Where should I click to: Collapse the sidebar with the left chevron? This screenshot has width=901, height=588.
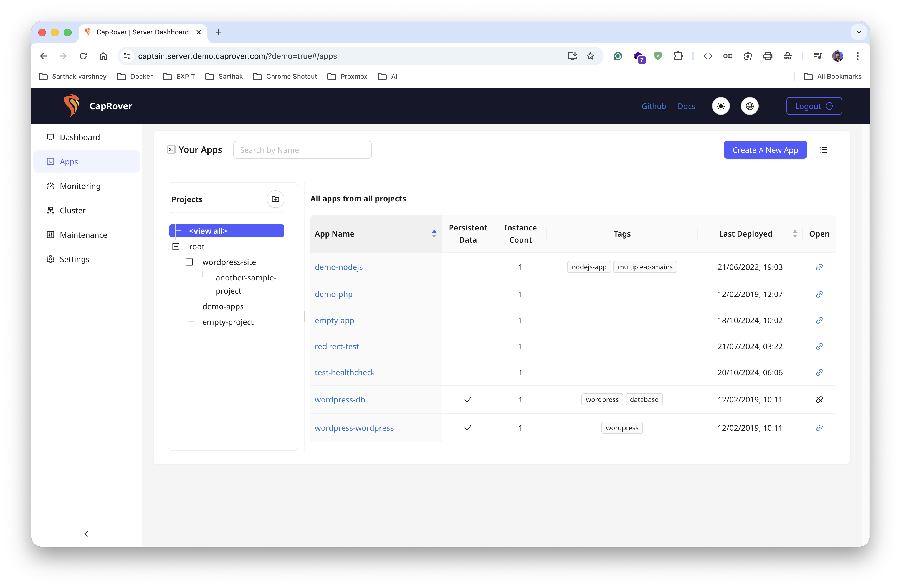tap(86, 534)
